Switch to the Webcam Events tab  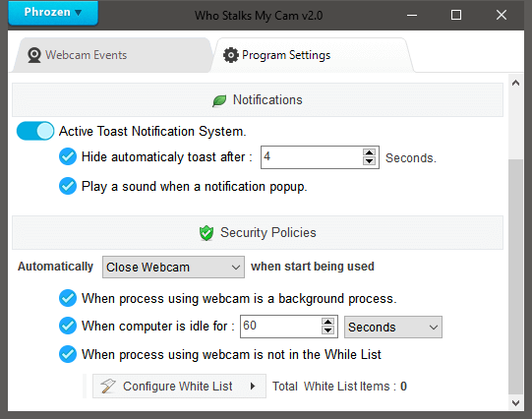[112, 55]
